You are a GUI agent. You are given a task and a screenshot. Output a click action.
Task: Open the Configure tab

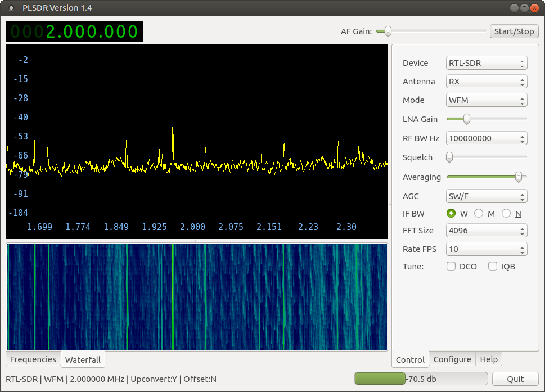[x=452, y=359]
